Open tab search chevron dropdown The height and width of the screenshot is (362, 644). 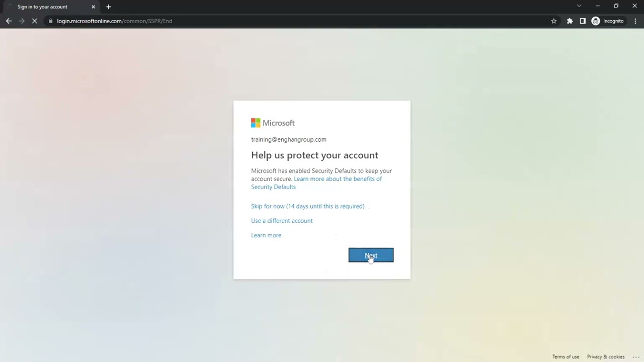(579, 6)
